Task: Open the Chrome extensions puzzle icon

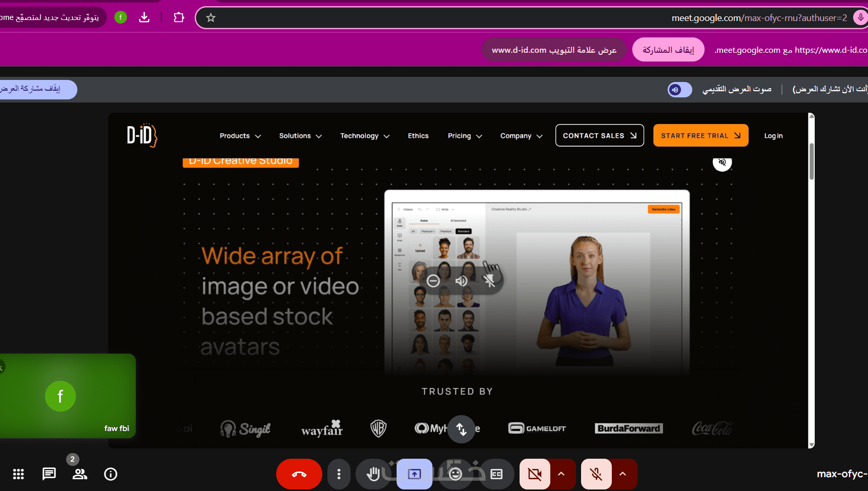Action: click(179, 18)
